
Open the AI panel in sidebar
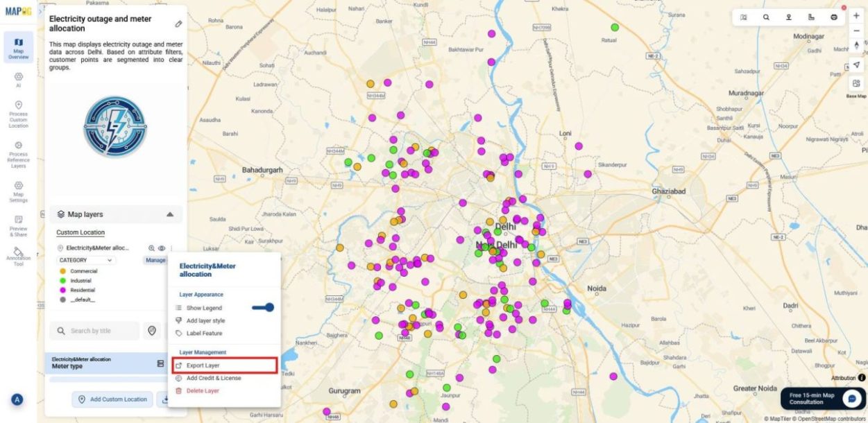coord(18,79)
